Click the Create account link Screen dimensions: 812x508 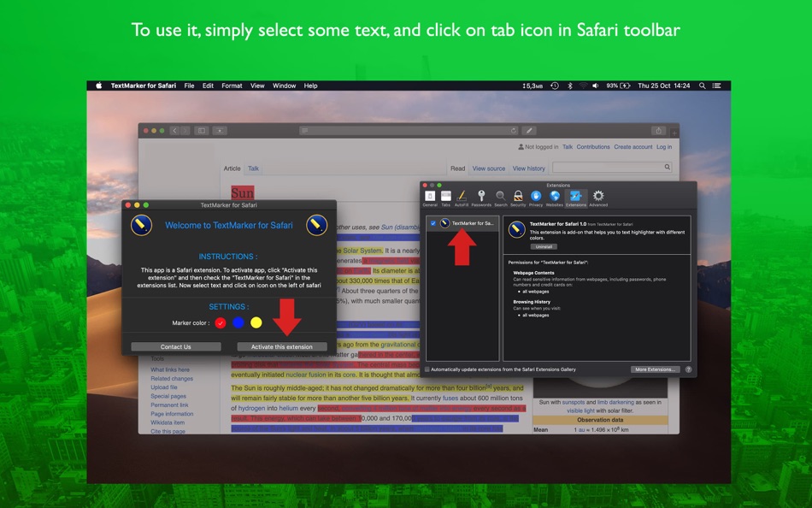(633, 147)
